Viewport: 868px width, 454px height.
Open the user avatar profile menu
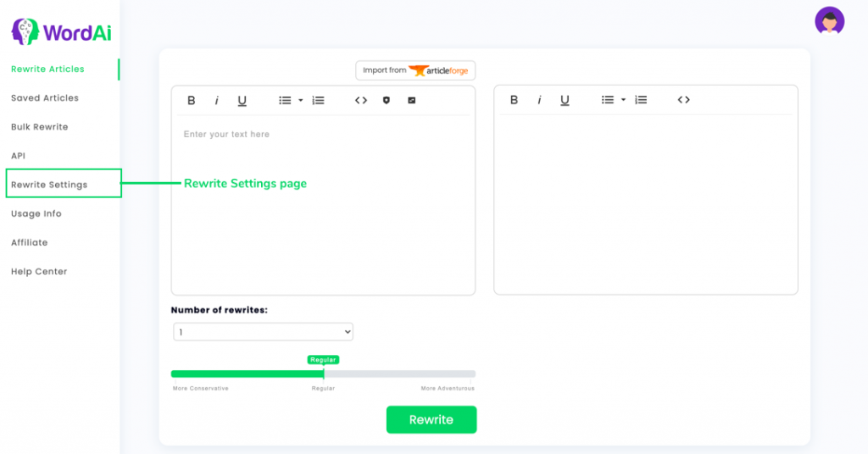coord(829,21)
